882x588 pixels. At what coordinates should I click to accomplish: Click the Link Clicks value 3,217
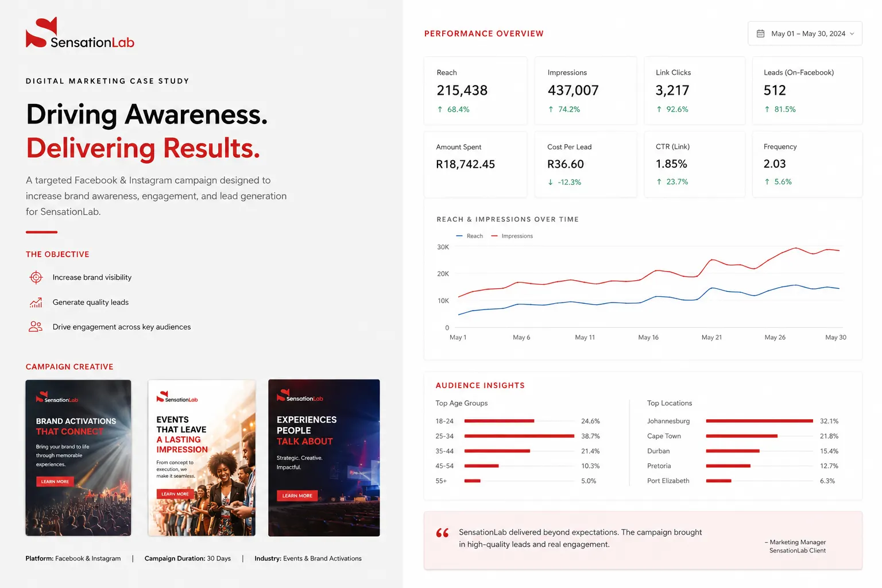(x=672, y=91)
